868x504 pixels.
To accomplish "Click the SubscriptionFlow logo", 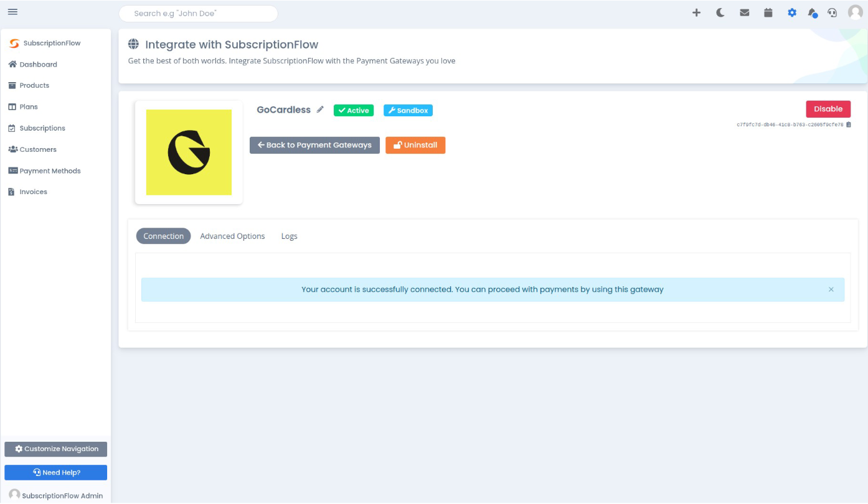I will [45, 43].
